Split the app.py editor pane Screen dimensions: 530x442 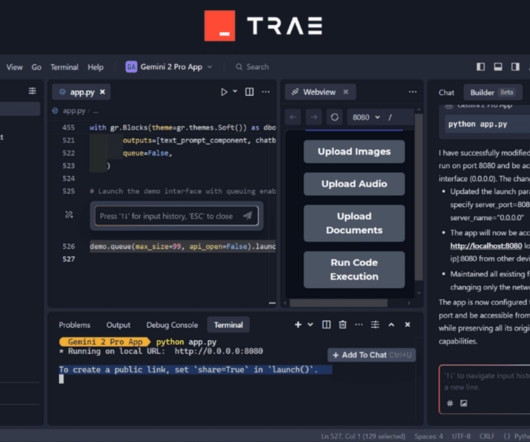pos(249,92)
